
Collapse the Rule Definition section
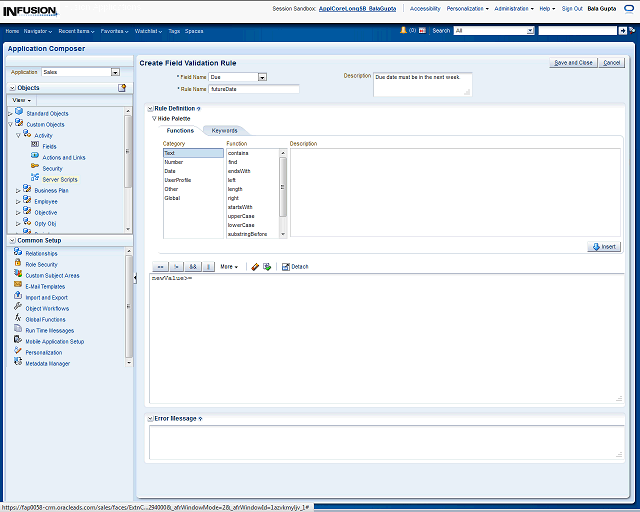(x=150, y=107)
